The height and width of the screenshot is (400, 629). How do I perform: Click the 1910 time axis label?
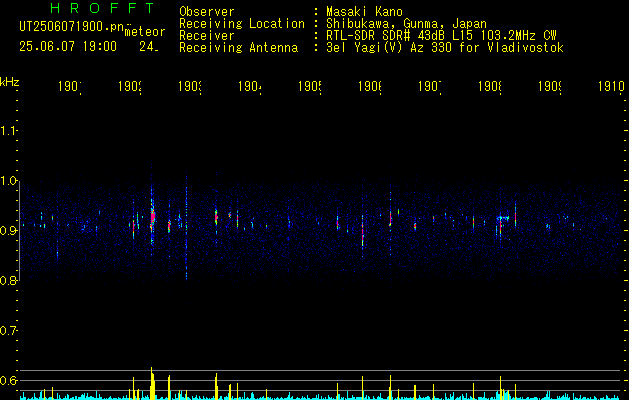tap(611, 86)
